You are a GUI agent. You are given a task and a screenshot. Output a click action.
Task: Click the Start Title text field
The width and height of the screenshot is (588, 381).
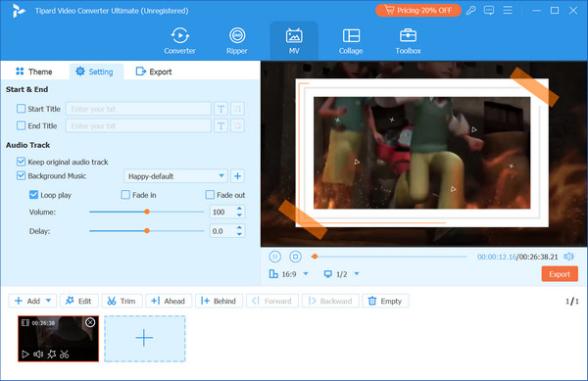tap(138, 109)
